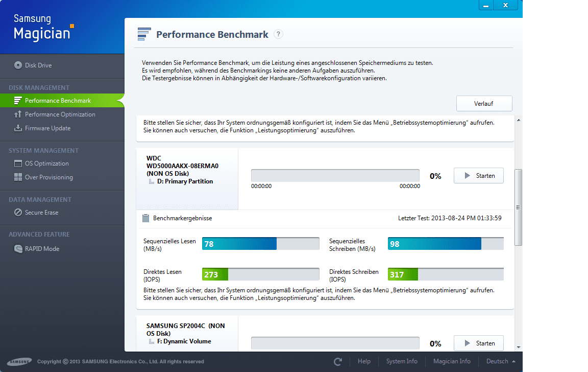Open the help question mark beside title

[x=278, y=34]
